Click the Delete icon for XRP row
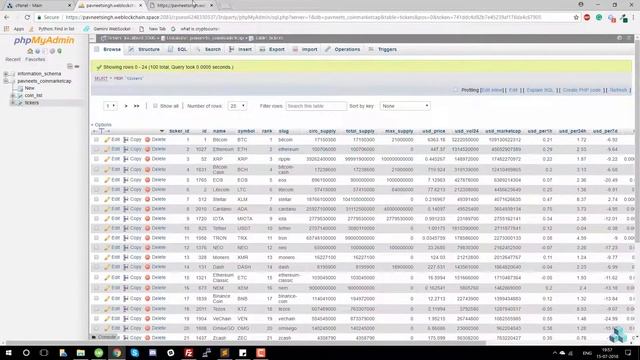This screenshot has height=360, width=640. (148, 159)
